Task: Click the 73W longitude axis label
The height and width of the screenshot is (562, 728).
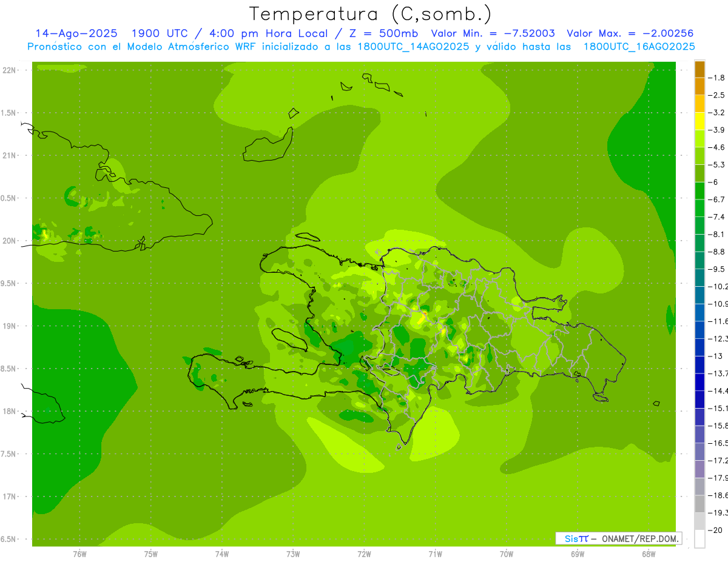Action: pyautogui.click(x=293, y=554)
